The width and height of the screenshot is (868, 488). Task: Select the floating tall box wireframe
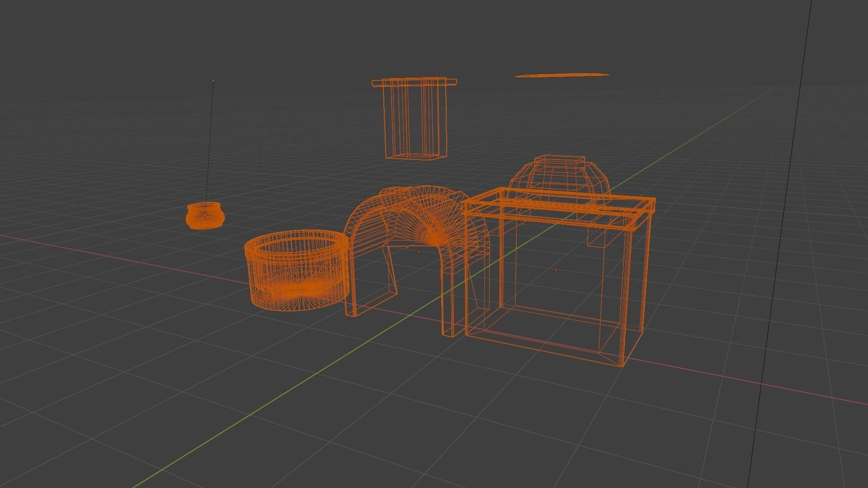pos(414,118)
